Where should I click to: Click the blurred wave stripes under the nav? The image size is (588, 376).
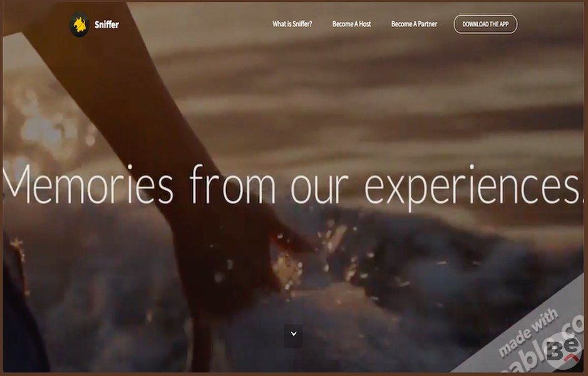pyautogui.click(x=375, y=94)
